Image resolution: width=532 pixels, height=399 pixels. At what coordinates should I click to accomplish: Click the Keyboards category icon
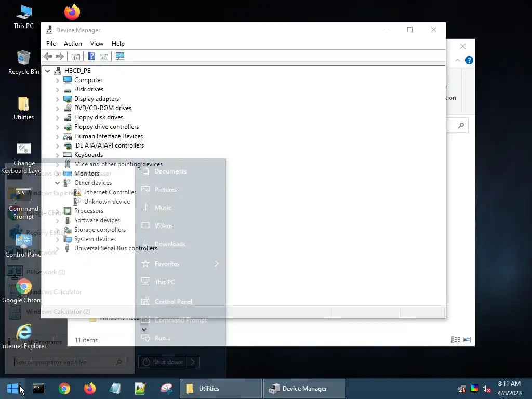68,155
